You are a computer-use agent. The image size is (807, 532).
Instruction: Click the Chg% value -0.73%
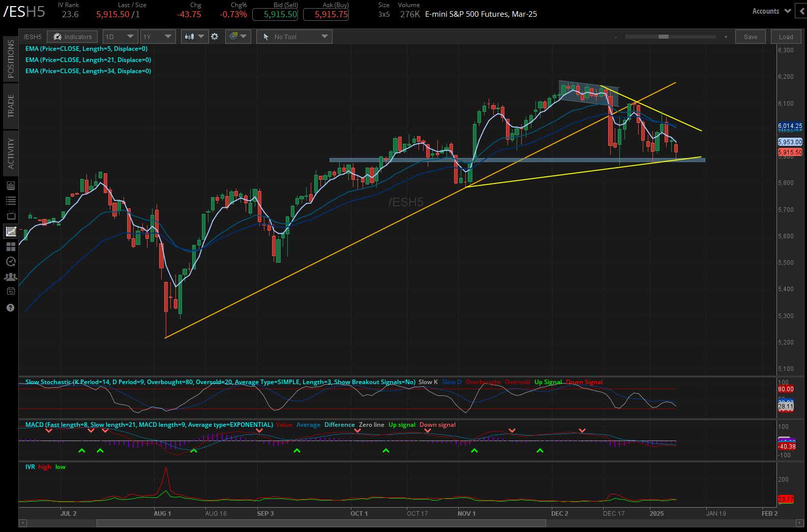tap(233, 14)
